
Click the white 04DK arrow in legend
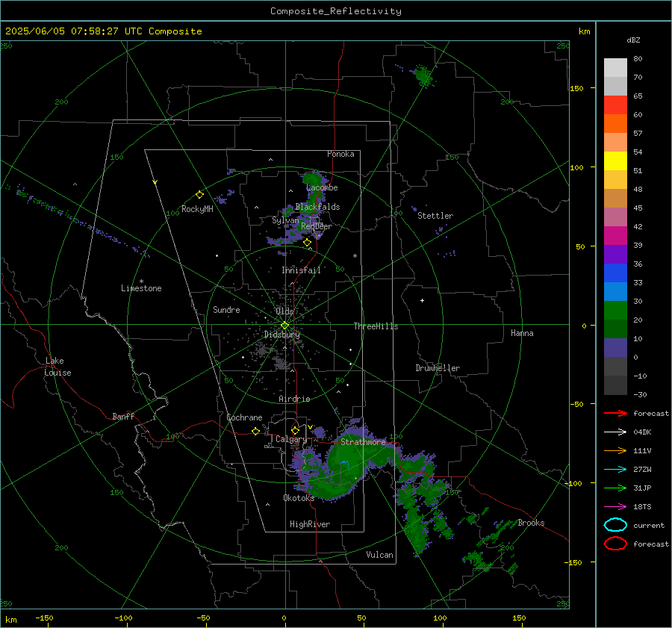(x=615, y=432)
